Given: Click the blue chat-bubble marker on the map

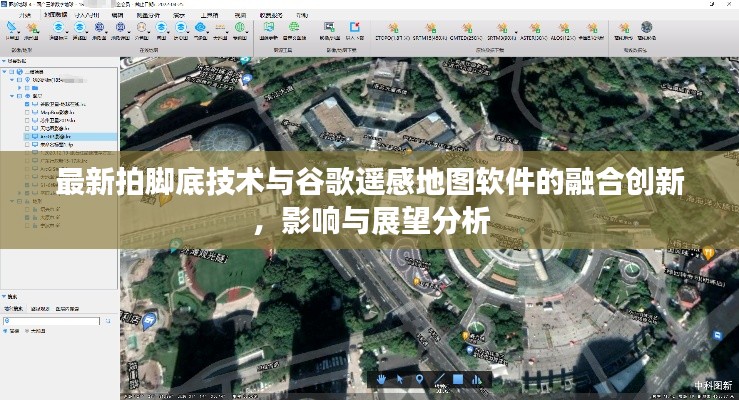Looking at the screenshot, I should [149, 320].
